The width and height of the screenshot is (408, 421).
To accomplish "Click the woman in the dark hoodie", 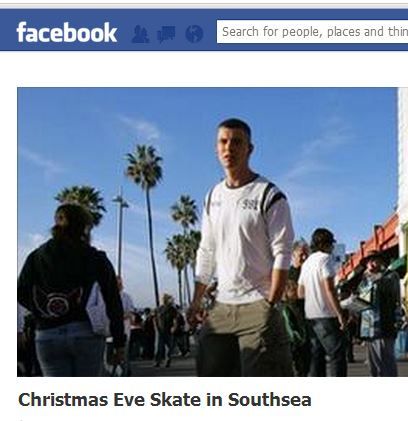I will (70, 290).
